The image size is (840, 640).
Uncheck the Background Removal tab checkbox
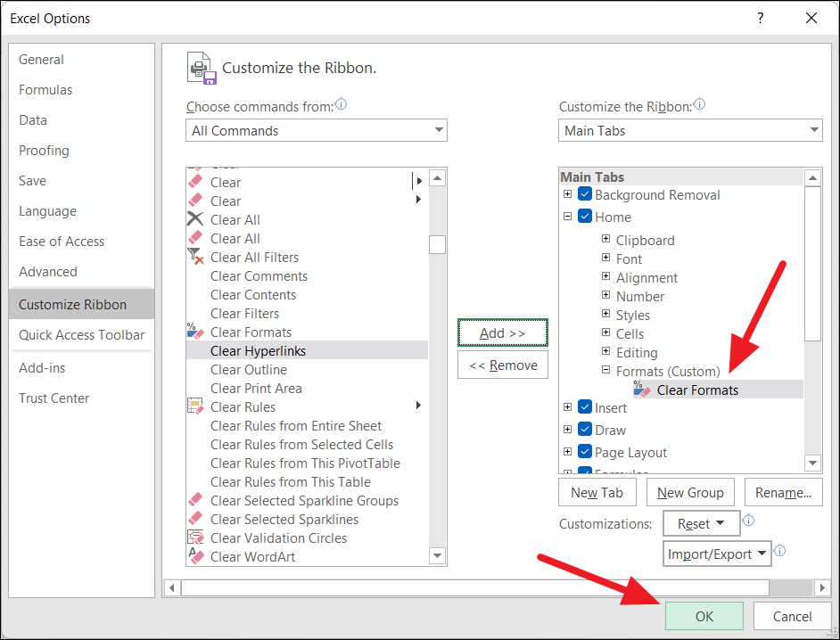pyautogui.click(x=584, y=194)
